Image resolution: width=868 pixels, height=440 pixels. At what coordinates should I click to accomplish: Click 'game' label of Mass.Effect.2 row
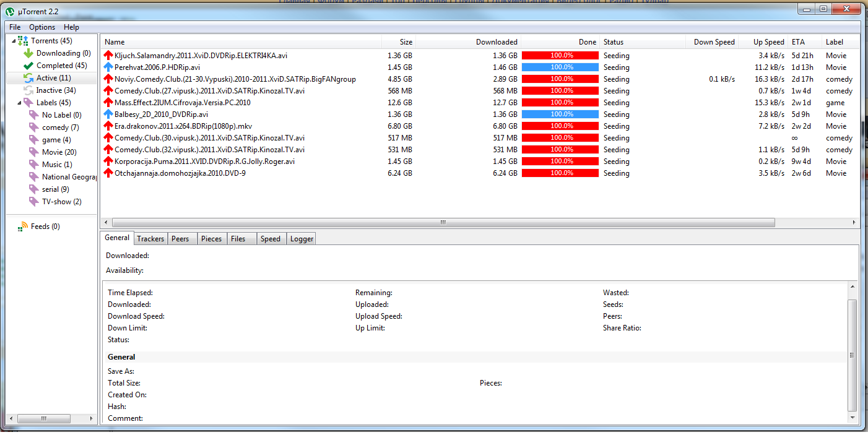click(x=835, y=103)
